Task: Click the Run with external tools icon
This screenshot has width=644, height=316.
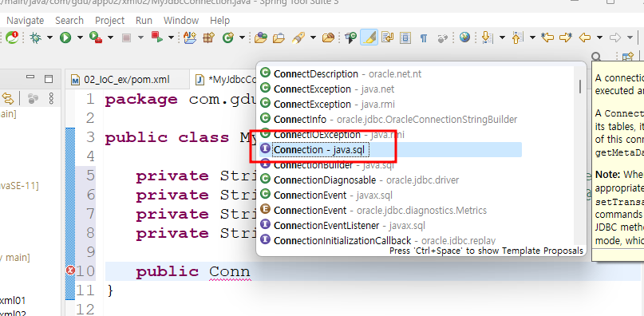Action: pyautogui.click(x=95, y=38)
